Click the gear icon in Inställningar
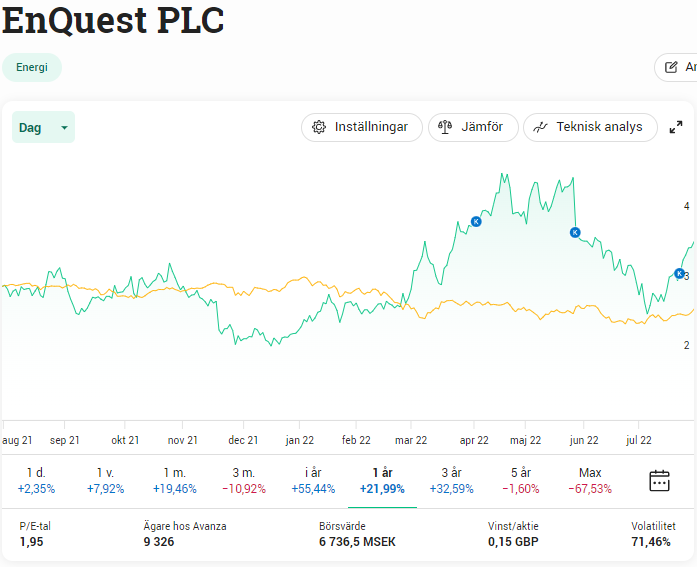The height and width of the screenshot is (567, 697). [x=319, y=127]
